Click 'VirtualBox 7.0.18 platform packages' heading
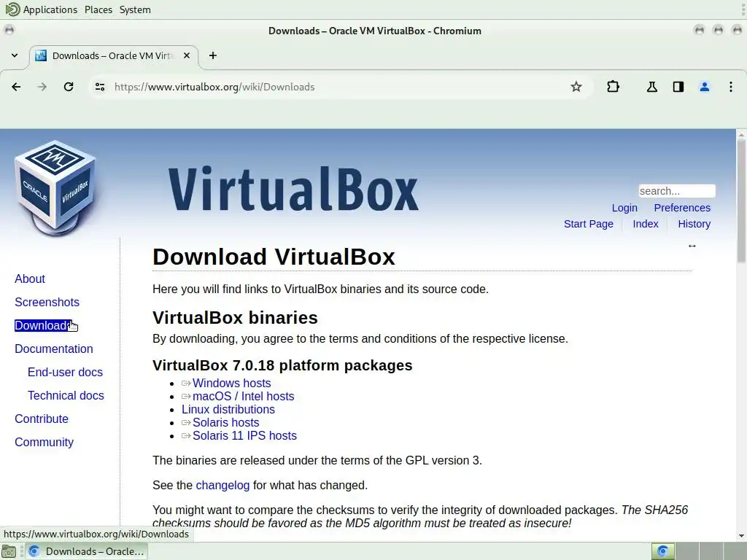This screenshot has height=560, width=747. click(282, 365)
